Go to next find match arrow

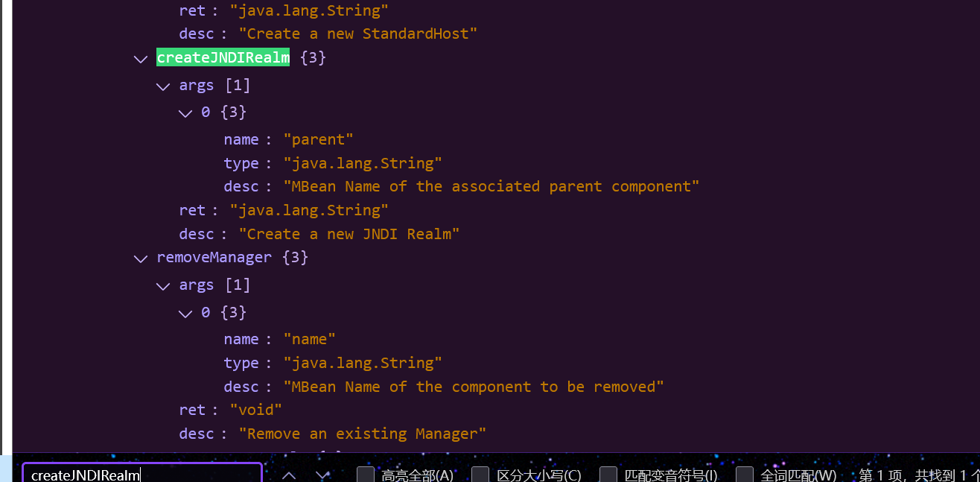pos(322,475)
